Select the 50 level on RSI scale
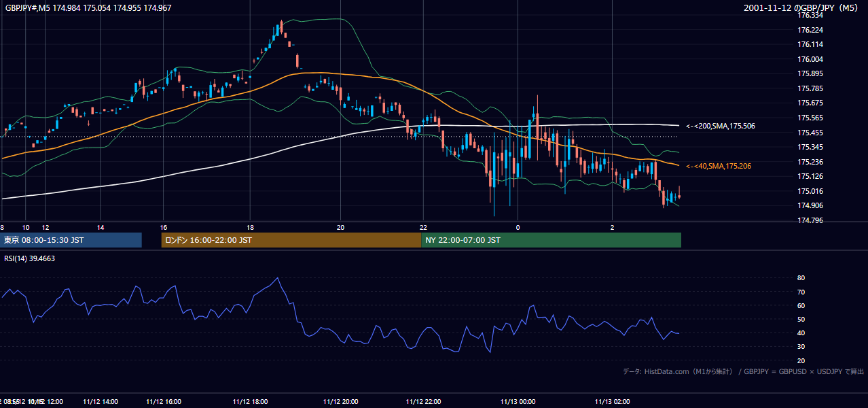868x408 pixels. pos(801,319)
